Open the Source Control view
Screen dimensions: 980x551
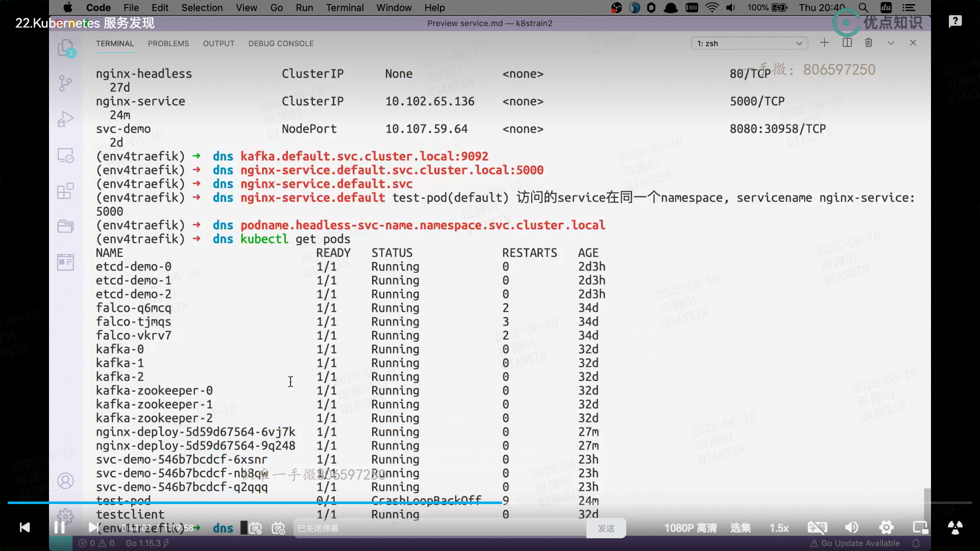point(65,83)
